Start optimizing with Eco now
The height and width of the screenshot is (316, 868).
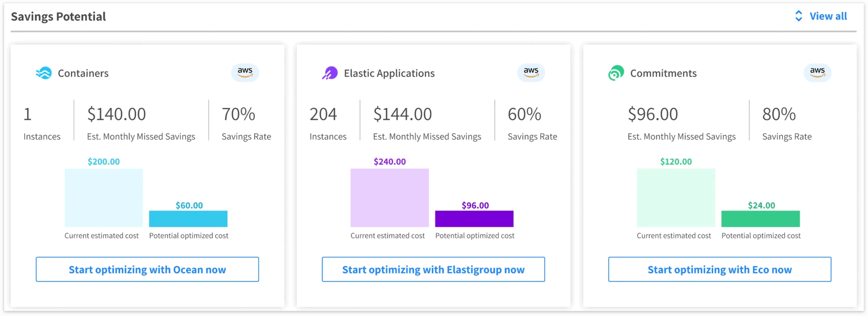coord(720,270)
